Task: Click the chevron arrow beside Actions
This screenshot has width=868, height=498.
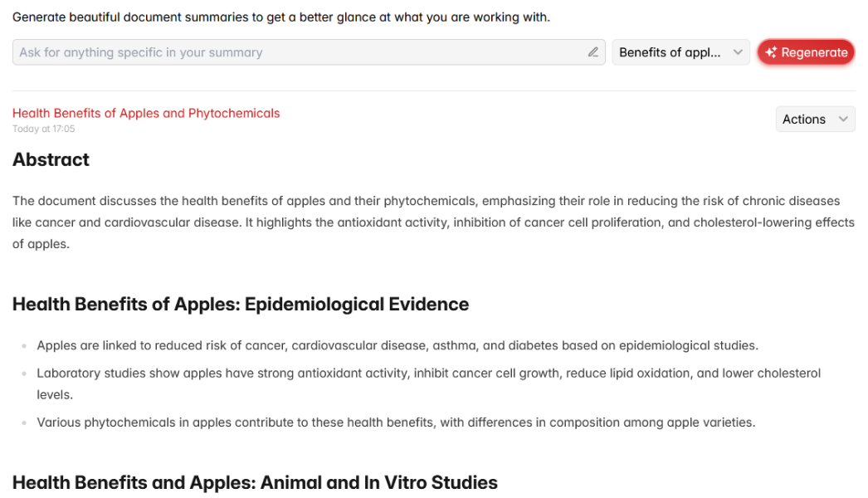Action: (843, 120)
